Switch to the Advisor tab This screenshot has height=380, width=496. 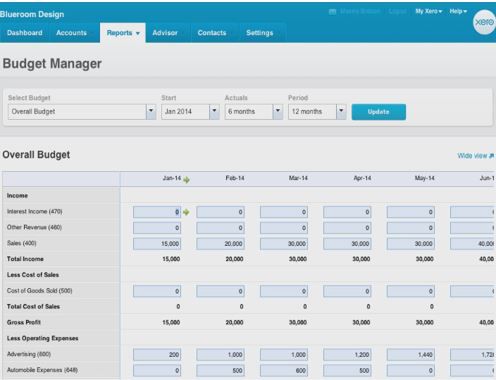165,33
